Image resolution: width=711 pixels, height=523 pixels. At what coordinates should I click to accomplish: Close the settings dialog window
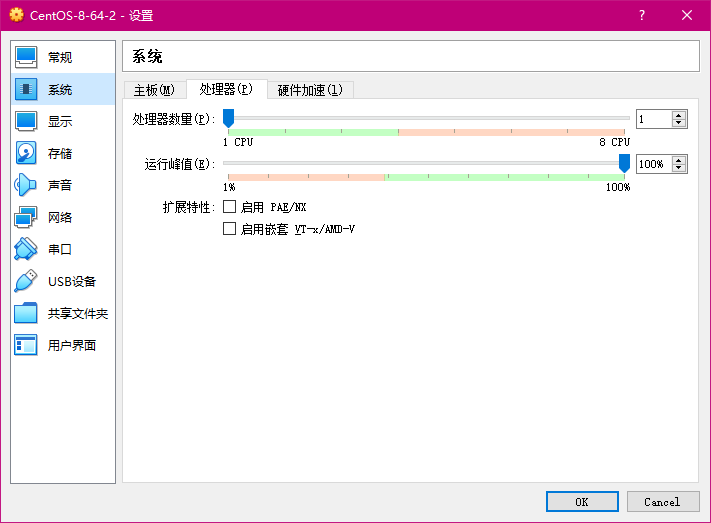point(687,15)
